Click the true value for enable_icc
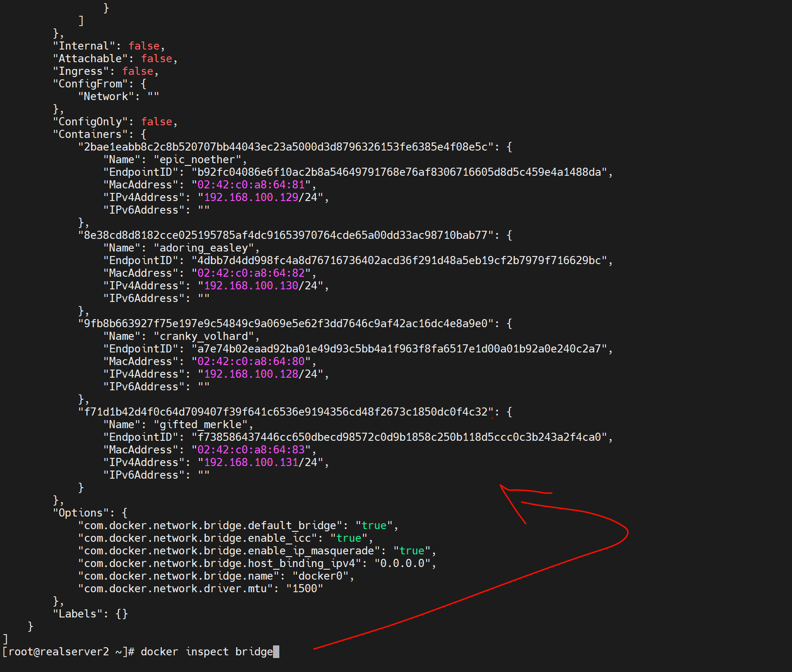 point(349,538)
